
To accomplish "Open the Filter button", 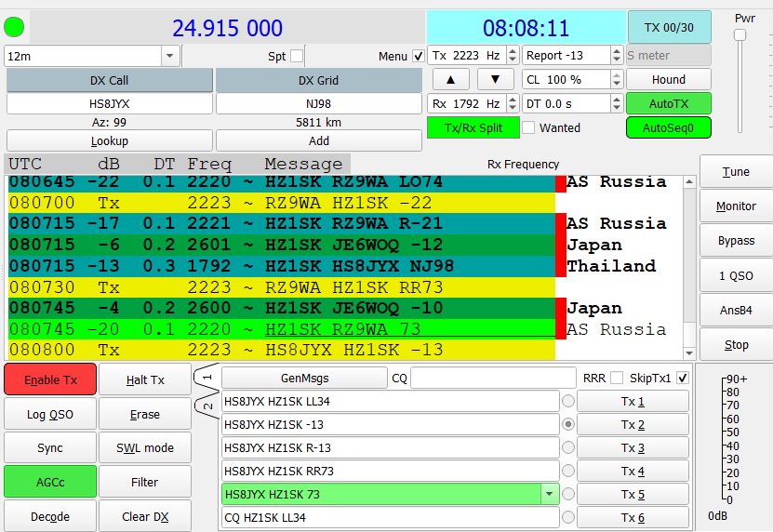I will (x=145, y=482).
